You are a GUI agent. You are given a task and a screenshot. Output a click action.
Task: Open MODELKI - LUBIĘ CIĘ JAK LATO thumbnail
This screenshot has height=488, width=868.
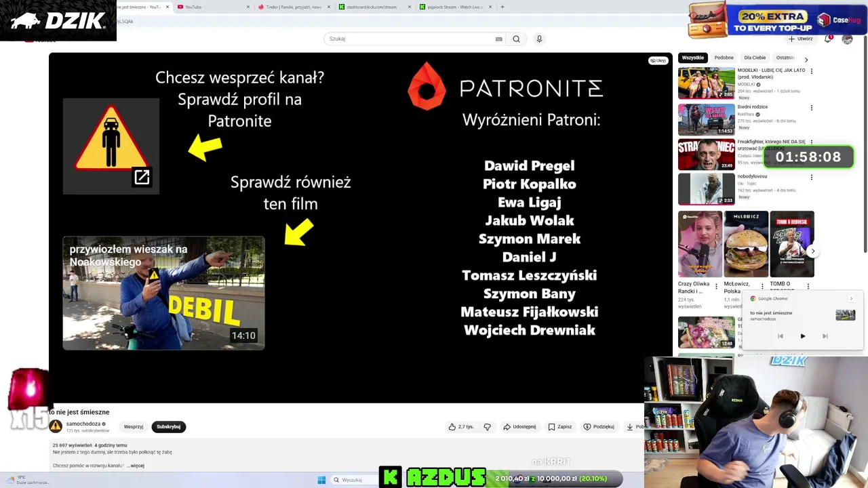(x=706, y=83)
